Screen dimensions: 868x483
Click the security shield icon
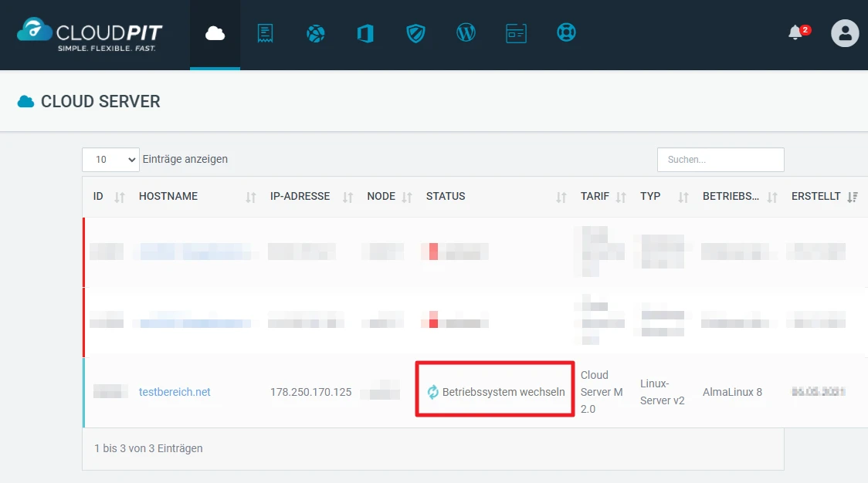tap(415, 33)
